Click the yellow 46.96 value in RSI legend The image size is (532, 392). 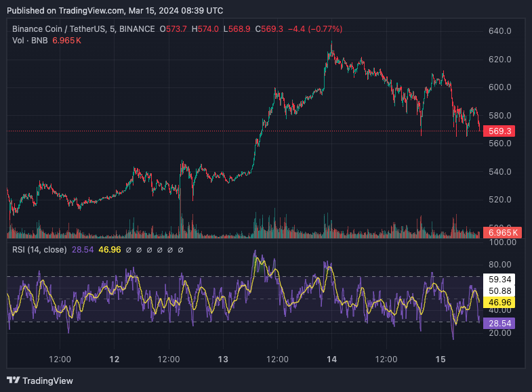point(109,250)
